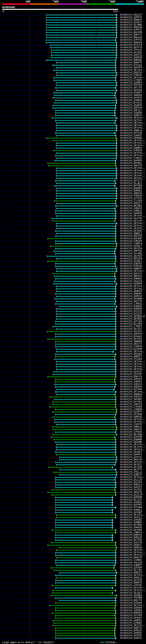Click hit UniRef100_B6U789
Viewport: 146px width, 644px height.
point(131,32)
